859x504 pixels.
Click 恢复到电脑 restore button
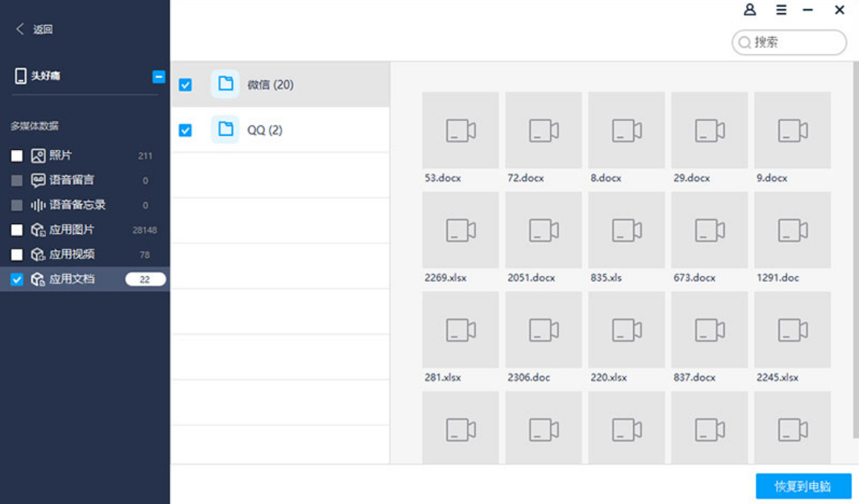803,486
